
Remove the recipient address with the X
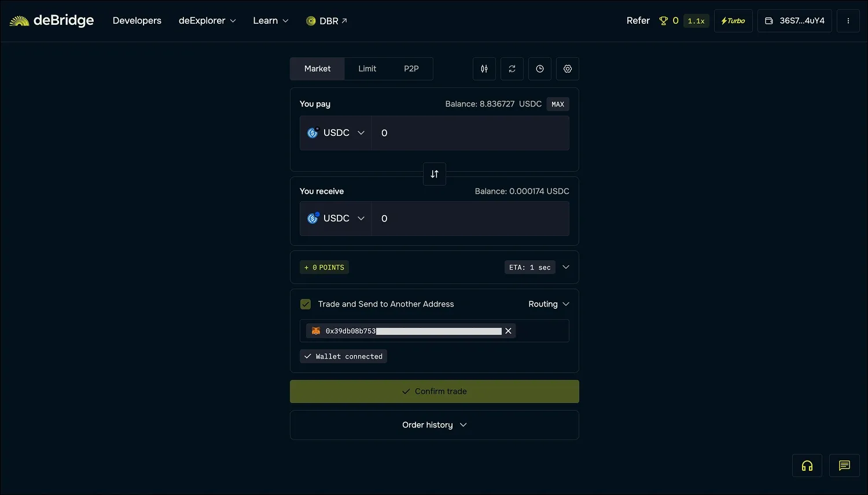508,331
